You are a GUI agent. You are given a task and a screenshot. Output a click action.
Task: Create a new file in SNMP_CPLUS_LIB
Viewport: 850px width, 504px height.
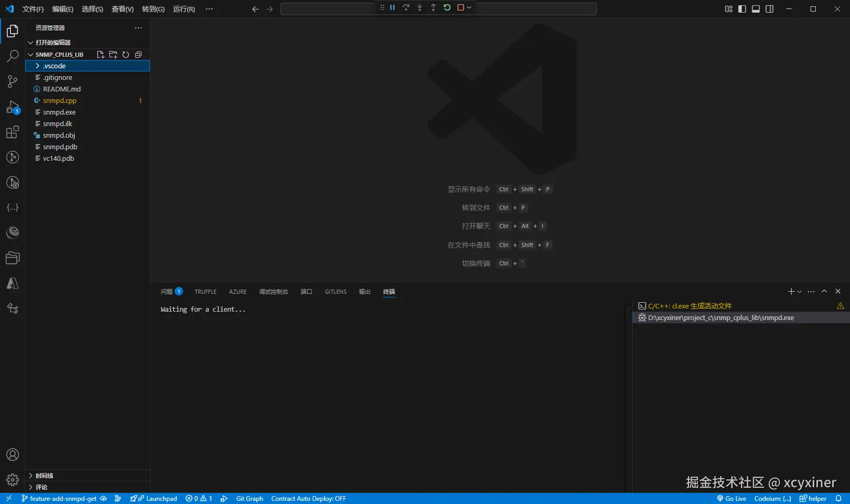(100, 55)
